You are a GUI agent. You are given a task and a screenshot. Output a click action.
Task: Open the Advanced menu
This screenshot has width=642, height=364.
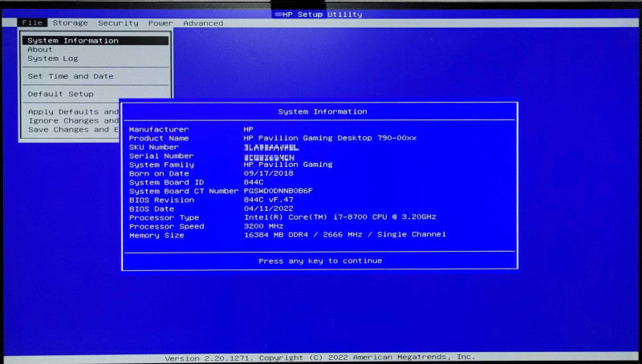203,23
